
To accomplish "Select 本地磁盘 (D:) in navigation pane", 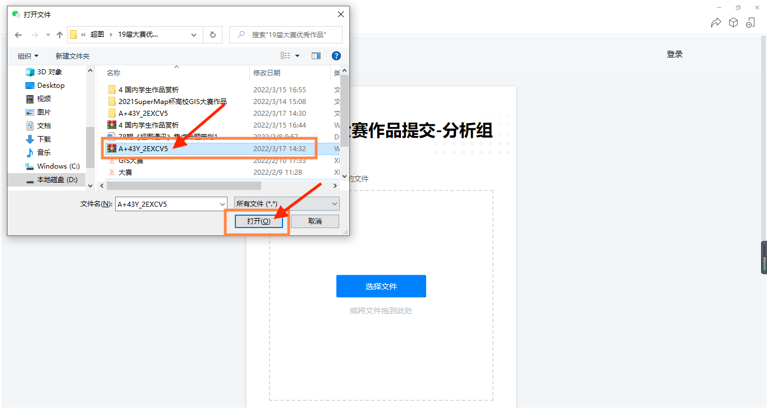I will [x=57, y=180].
